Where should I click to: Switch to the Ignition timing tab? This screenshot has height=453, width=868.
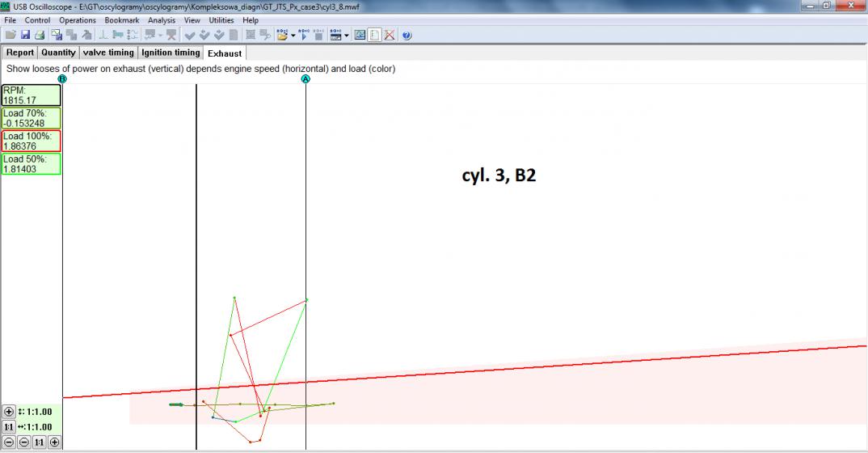(170, 53)
